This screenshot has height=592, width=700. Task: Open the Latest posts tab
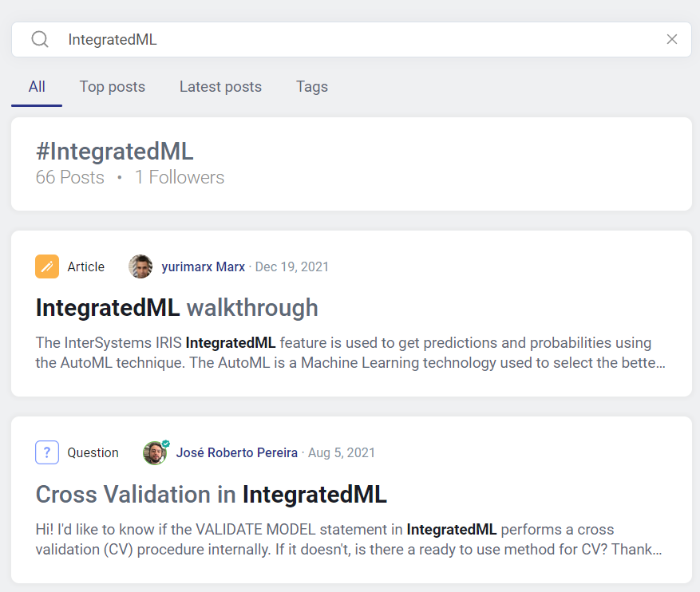pos(220,86)
